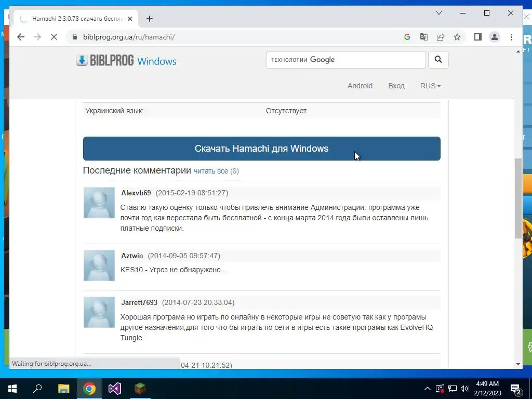This screenshot has width=532, height=399.
Task: Open the Chrome three-dot menu
Action: pos(511,37)
